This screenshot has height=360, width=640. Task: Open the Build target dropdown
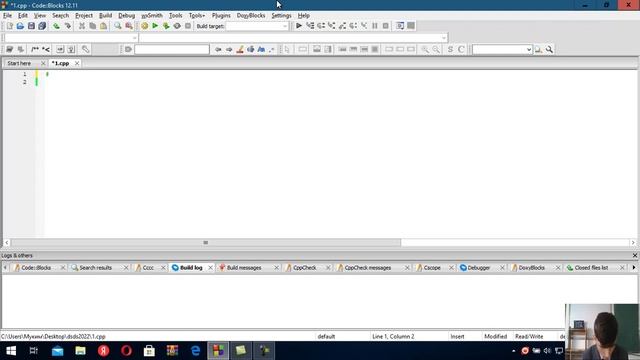(258, 26)
